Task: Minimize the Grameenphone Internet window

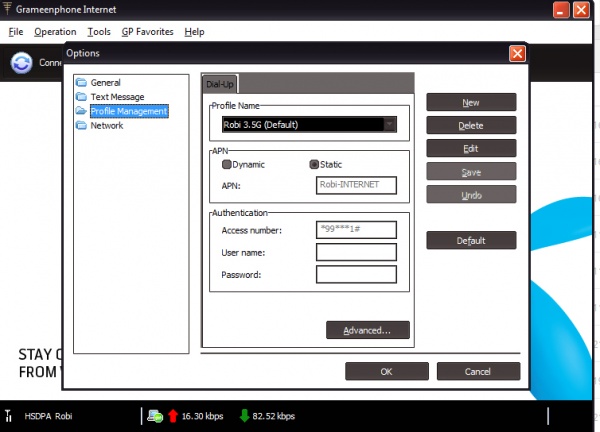Action: tap(561, 10)
